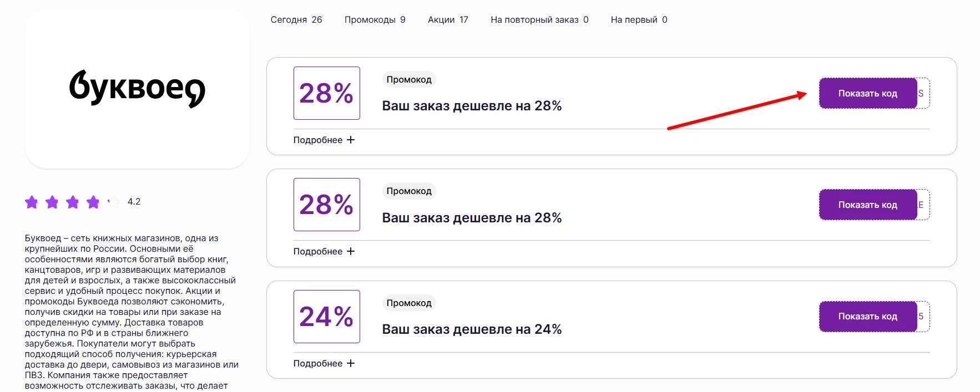Expand Подробнее under the first offer

(323, 140)
